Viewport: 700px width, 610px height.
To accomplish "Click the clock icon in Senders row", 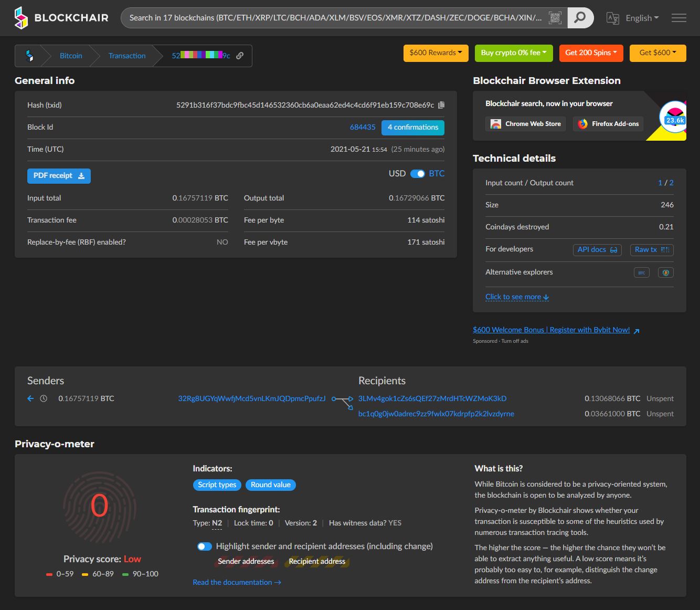I will [x=44, y=398].
